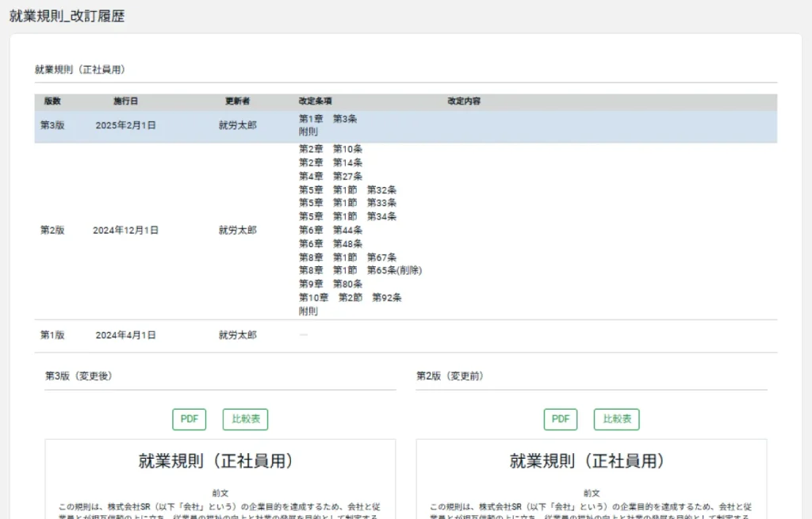
Task: Click the 改定内容 column header
Action: coord(464,101)
